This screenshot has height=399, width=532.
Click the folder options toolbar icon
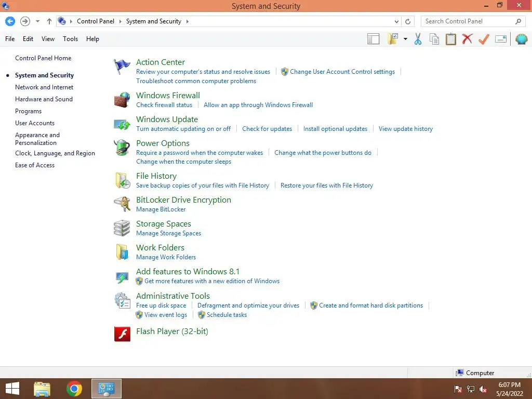click(x=393, y=39)
